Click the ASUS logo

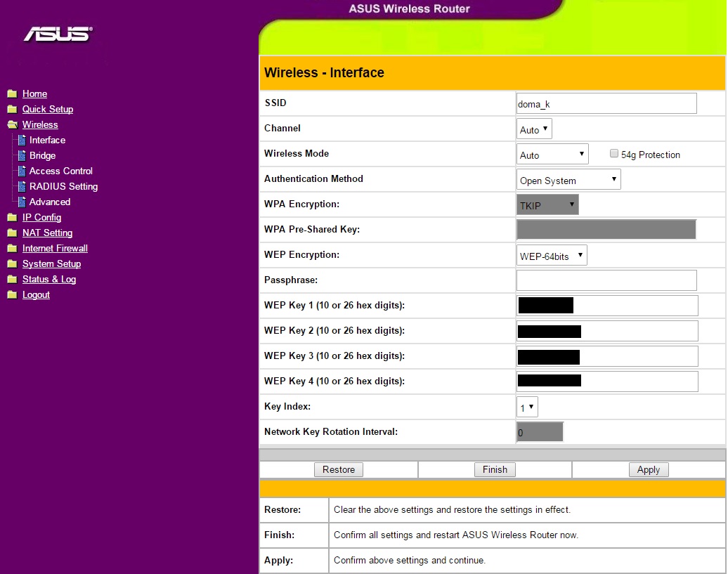point(58,34)
